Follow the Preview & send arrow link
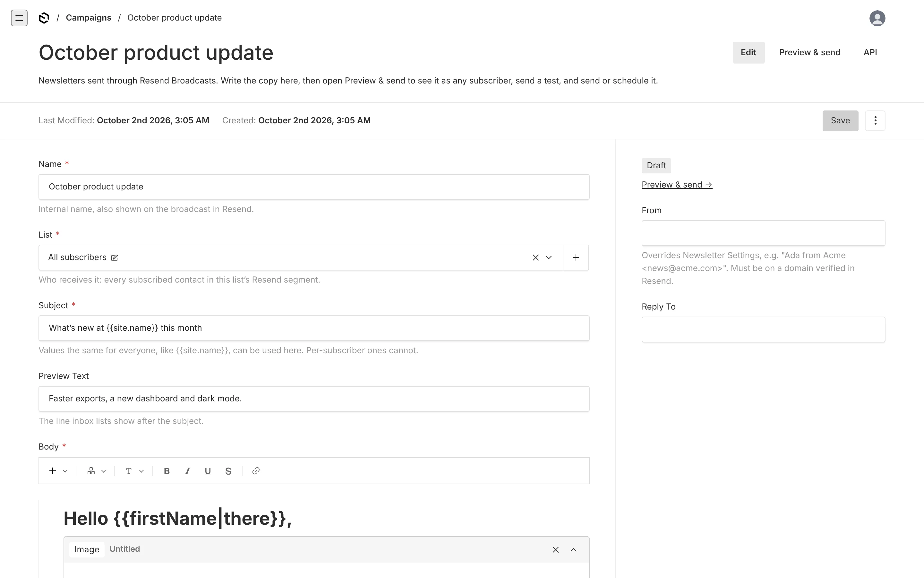This screenshot has height=578, width=924. point(677,185)
